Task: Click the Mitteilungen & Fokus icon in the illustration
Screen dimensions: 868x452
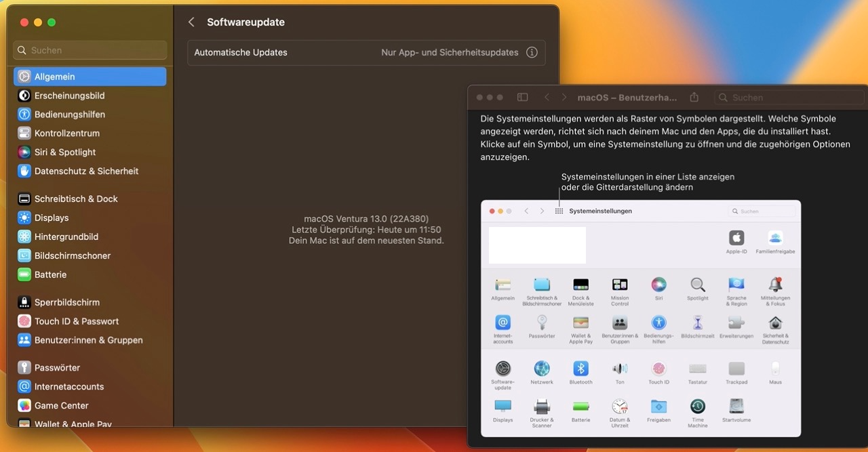Action: [x=776, y=285]
